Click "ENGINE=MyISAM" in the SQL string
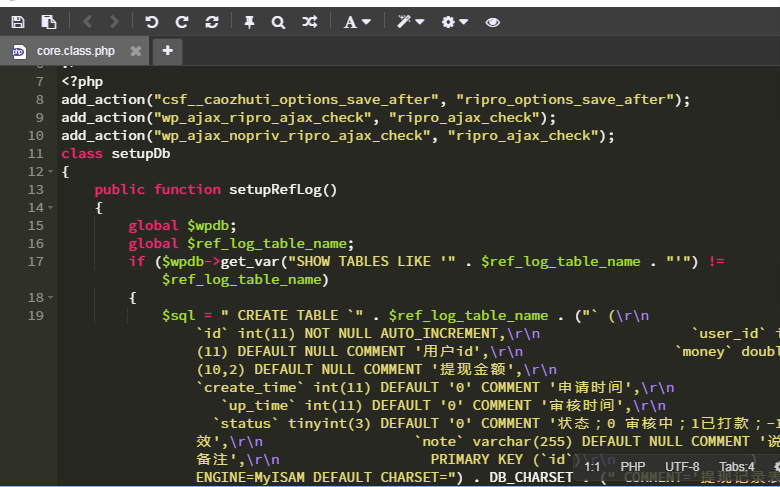This screenshot has width=780, height=487. click(250, 477)
